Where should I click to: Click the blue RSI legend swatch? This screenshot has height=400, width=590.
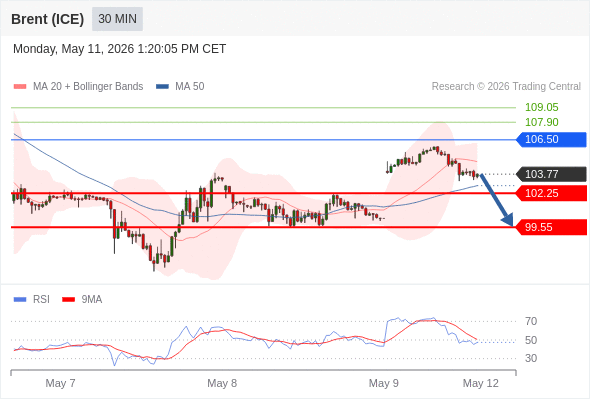point(20,300)
